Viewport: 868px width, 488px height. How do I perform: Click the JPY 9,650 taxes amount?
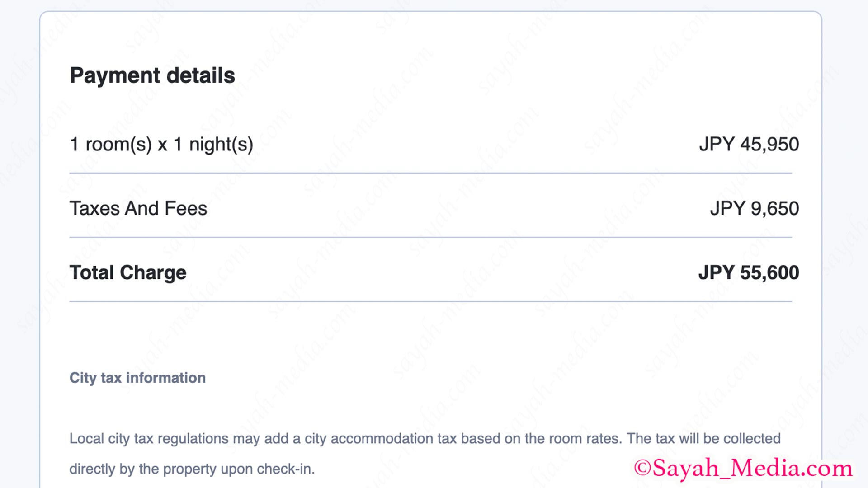[755, 208]
